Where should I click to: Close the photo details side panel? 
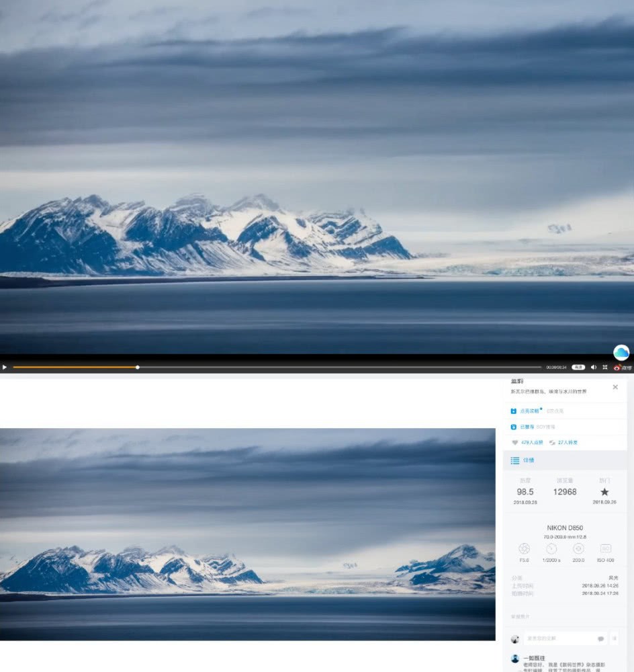point(615,387)
